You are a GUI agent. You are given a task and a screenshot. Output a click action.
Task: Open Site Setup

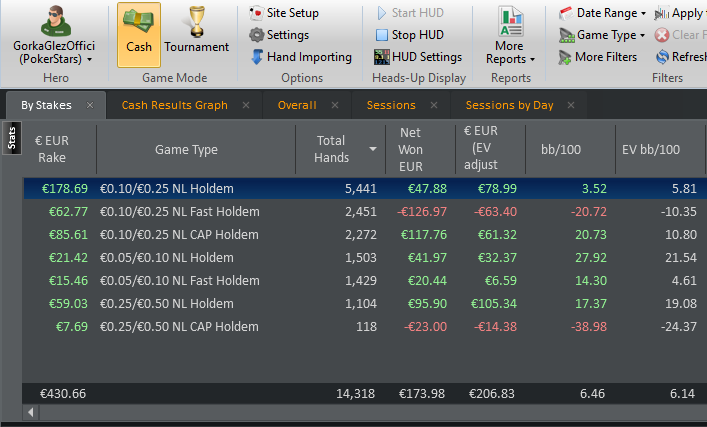click(284, 13)
